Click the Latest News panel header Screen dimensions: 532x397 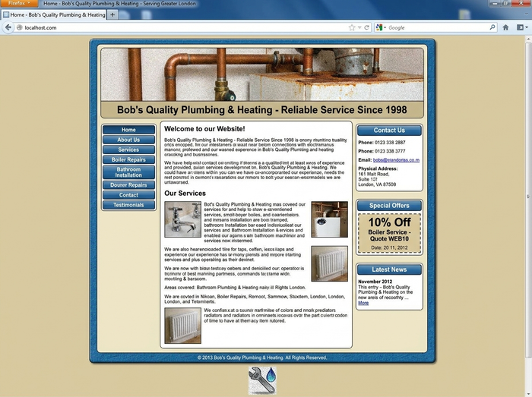[x=389, y=269]
